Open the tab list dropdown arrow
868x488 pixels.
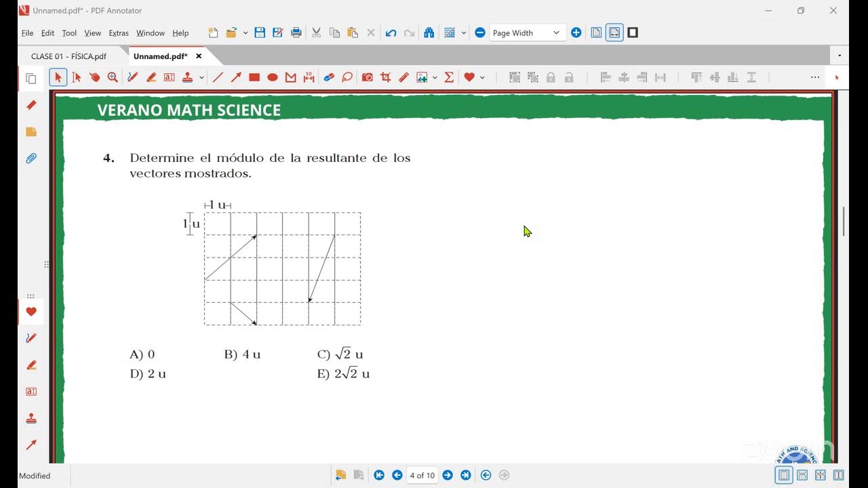click(x=840, y=56)
